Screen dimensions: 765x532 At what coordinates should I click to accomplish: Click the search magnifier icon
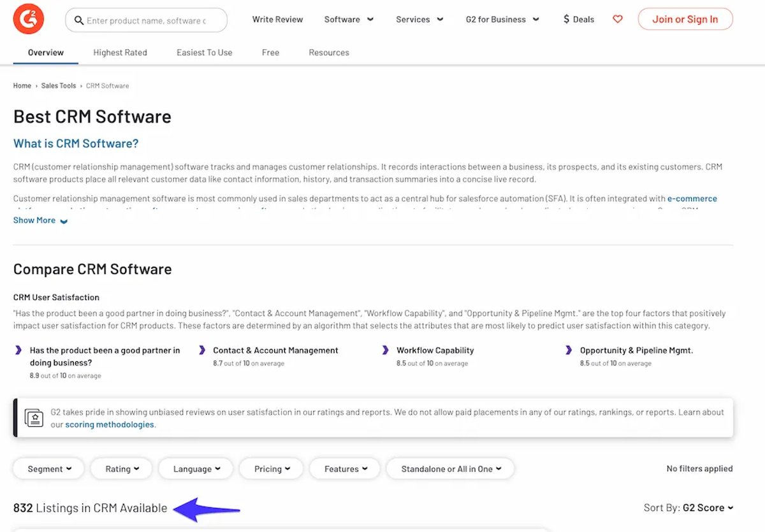(x=79, y=20)
